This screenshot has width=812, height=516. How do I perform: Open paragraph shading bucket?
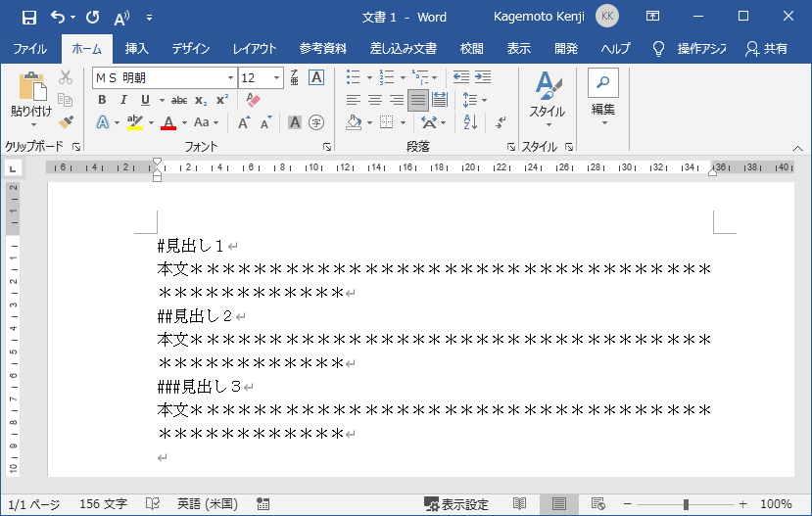point(354,122)
